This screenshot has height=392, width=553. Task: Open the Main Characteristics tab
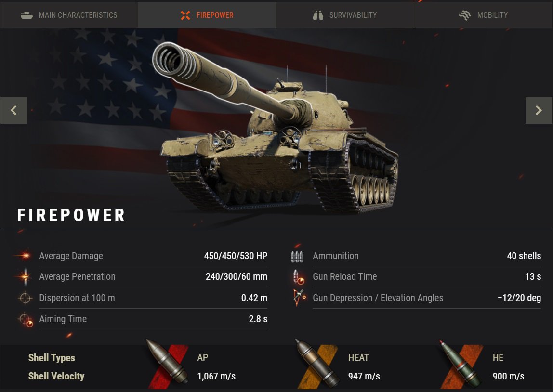point(69,15)
